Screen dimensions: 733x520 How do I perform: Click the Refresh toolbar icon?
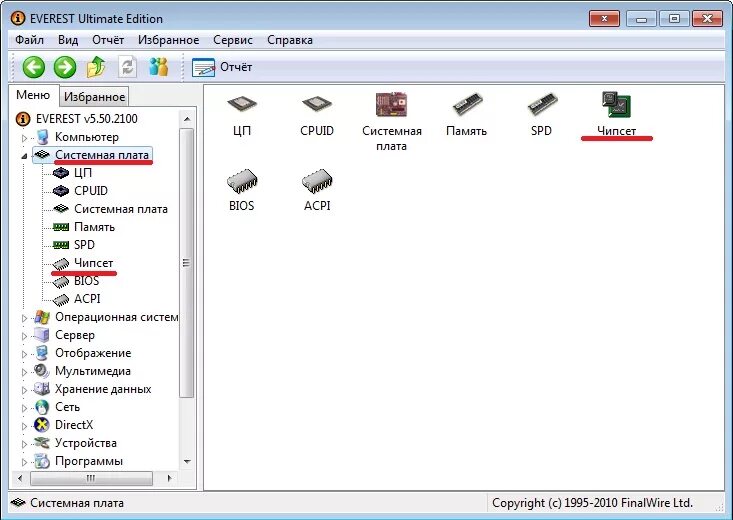127,67
